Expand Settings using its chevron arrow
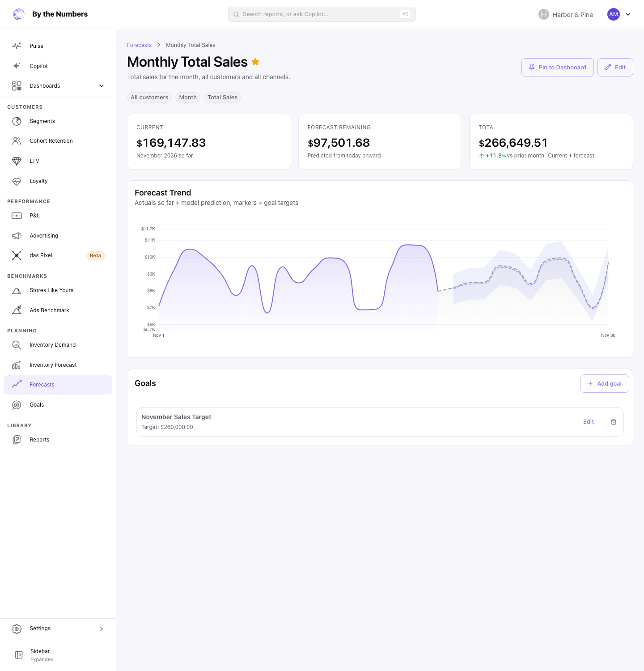This screenshot has height=671, width=644. pyautogui.click(x=102, y=629)
